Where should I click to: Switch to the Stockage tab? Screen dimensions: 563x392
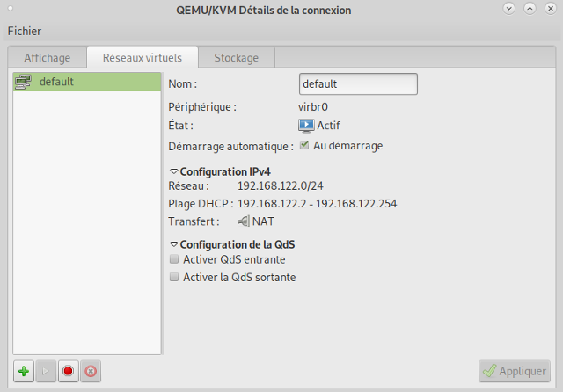click(x=237, y=58)
